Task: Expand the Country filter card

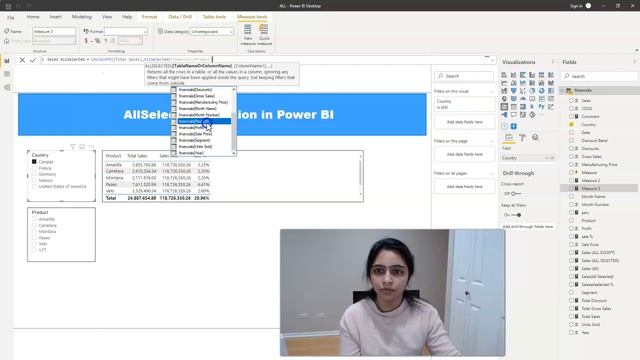Action: coord(464,104)
